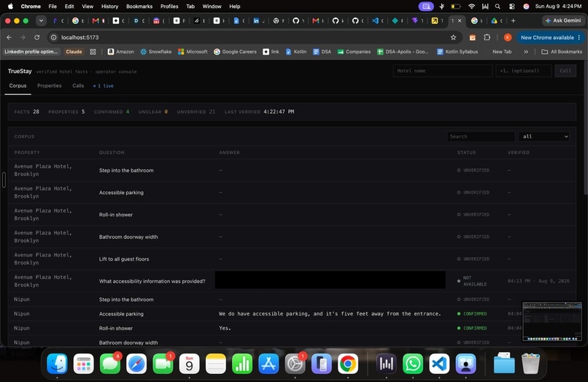Switch to the Corpus tab

coord(18,85)
